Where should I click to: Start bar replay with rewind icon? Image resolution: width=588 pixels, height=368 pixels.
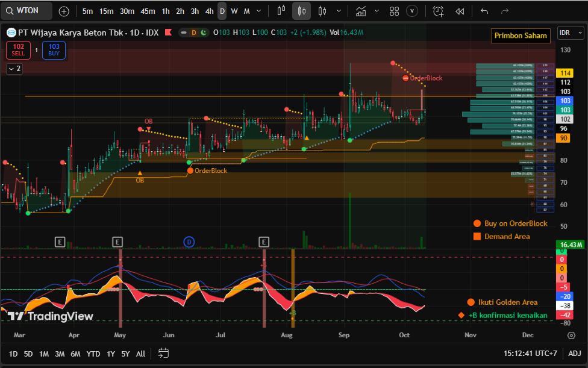pos(460,11)
